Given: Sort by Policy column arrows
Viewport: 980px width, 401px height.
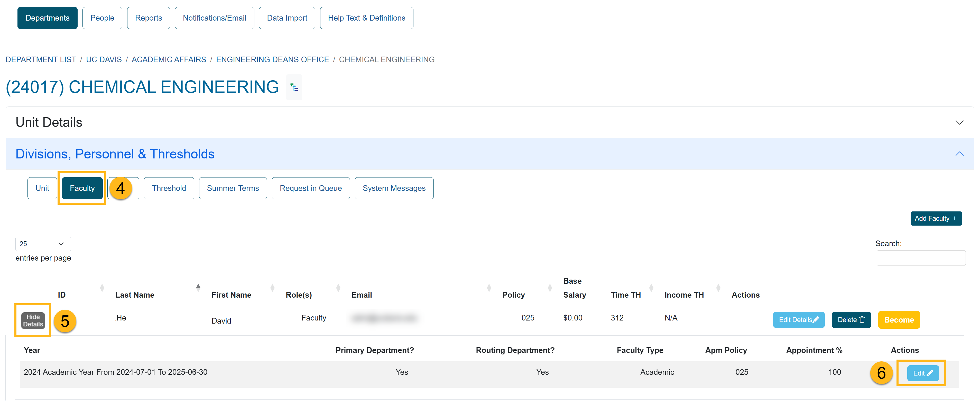Looking at the screenshot, I should point(550,288).
